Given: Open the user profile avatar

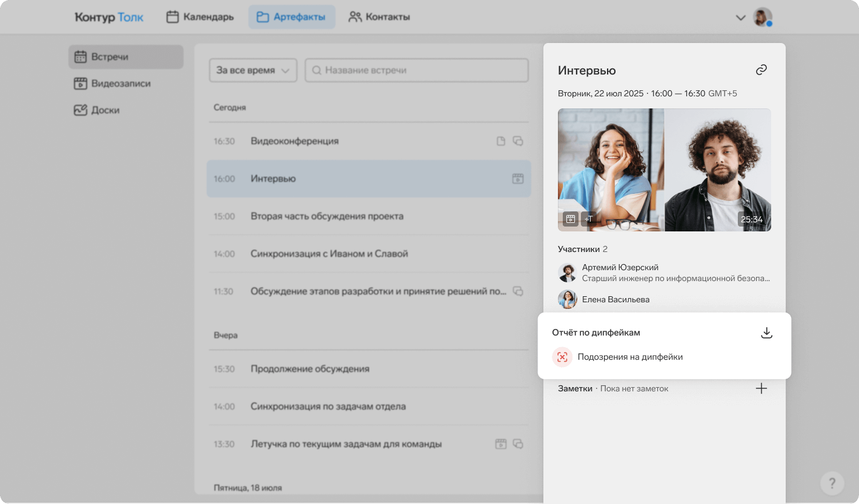Looking at the screenshot, I should (762, 17).
